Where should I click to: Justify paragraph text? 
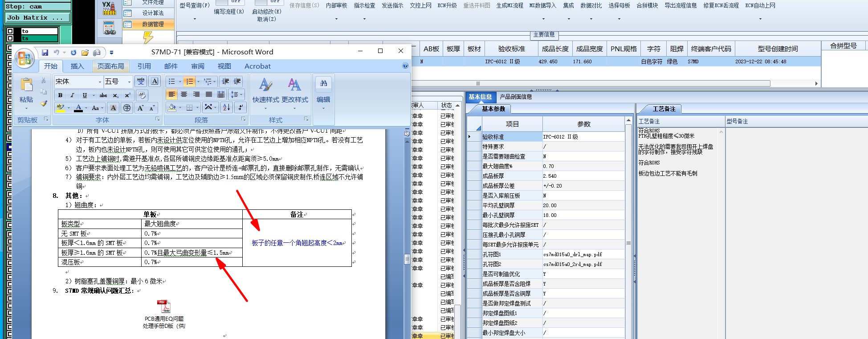209,94
